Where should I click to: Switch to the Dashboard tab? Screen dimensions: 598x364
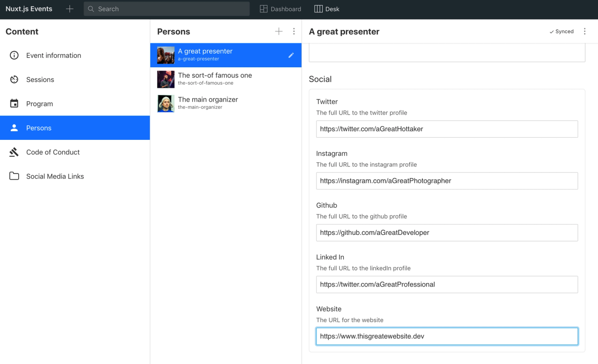pyautogui.click(x=280, y=9)
